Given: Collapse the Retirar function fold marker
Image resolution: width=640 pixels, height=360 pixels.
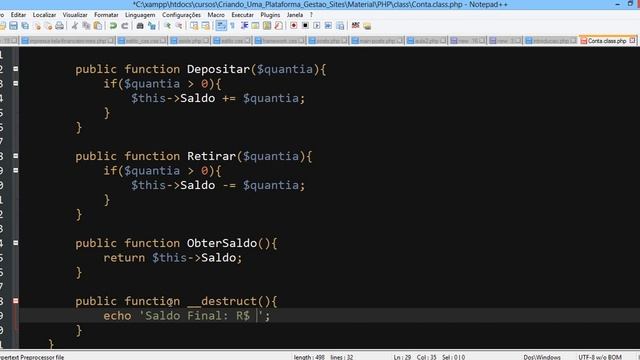Looking at the screenshot, I should tap(16, 156).
